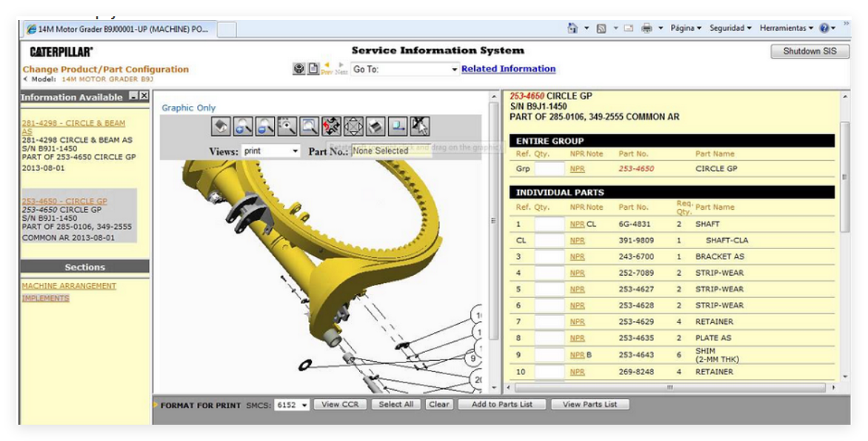Activate the rotate graphic tool
Image resolution: width=868 pixels, height=441 pixels.
coord(331,126)
